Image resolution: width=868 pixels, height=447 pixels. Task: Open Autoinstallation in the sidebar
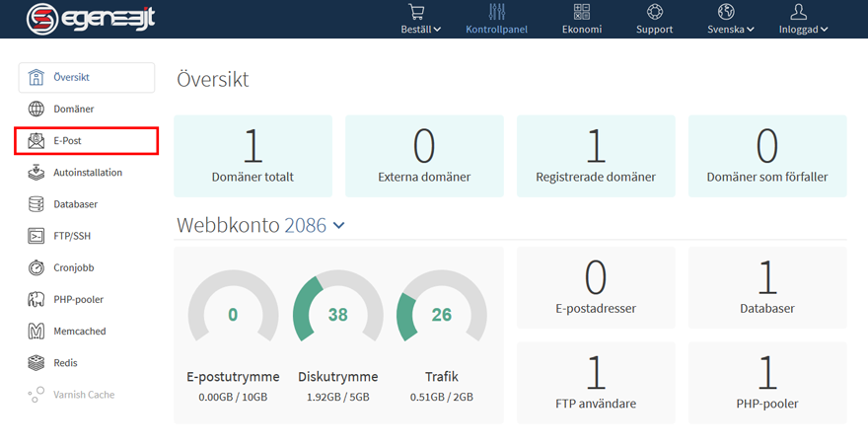tap(87, 173)
